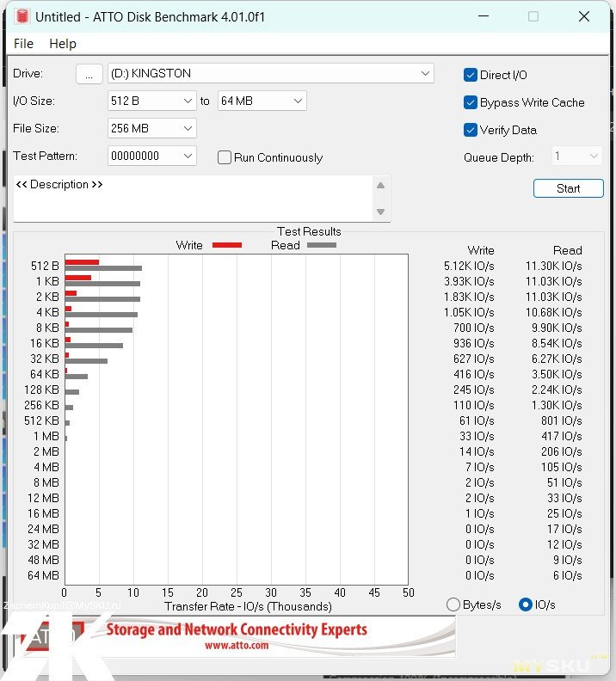Click the 10.68K IO/s read value
This screenshot has height=681, width=616.
pos(554,312)
